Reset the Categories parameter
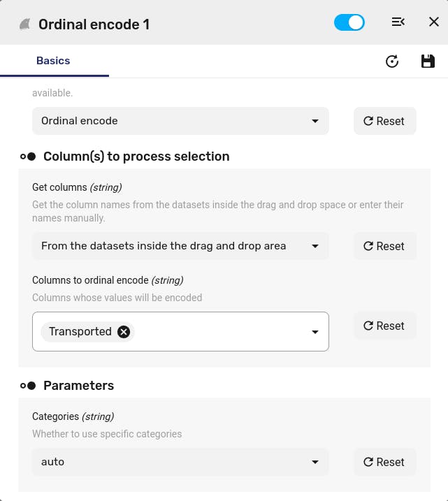448x501 pixels. point(384,462)
